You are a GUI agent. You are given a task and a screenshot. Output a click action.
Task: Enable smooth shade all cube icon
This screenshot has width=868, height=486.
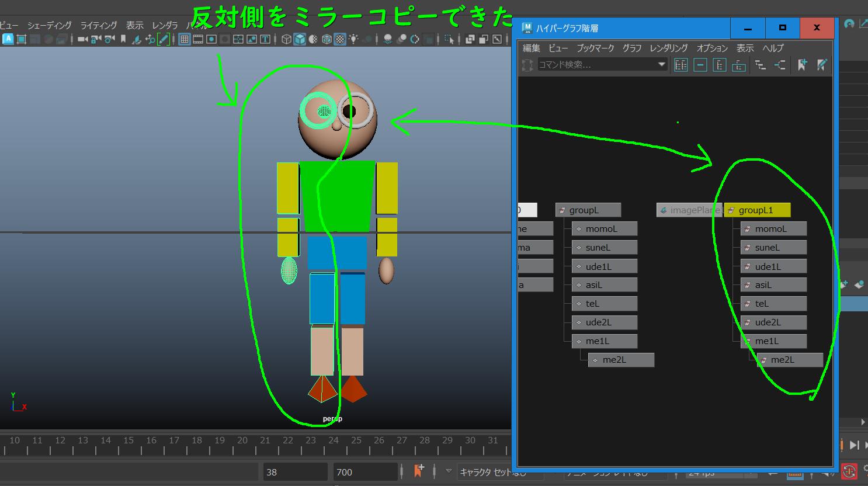(300, 39)
